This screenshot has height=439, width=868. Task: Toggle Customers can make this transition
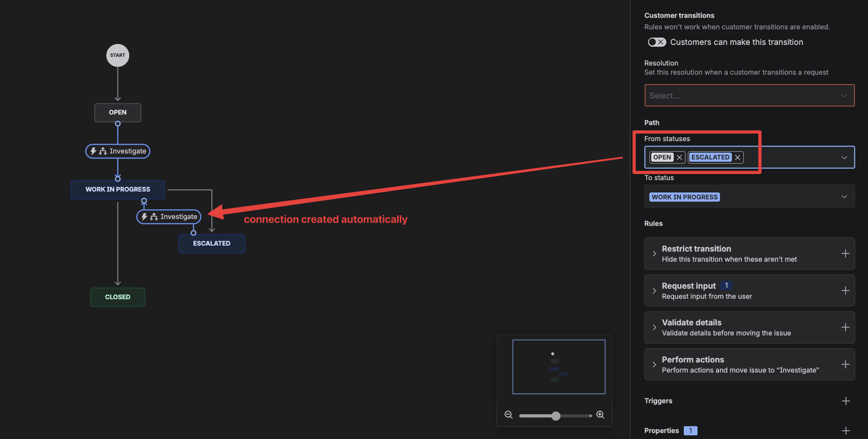[656, 42]
